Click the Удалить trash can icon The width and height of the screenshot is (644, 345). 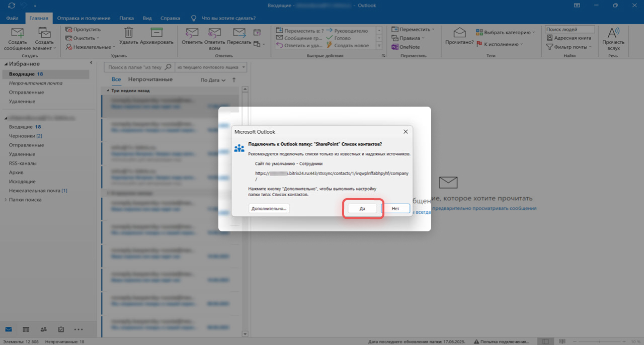coord(129,33)
